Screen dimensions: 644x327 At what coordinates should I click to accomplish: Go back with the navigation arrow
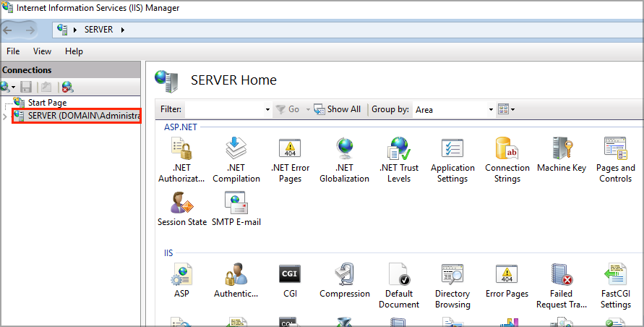pos(8,30)
